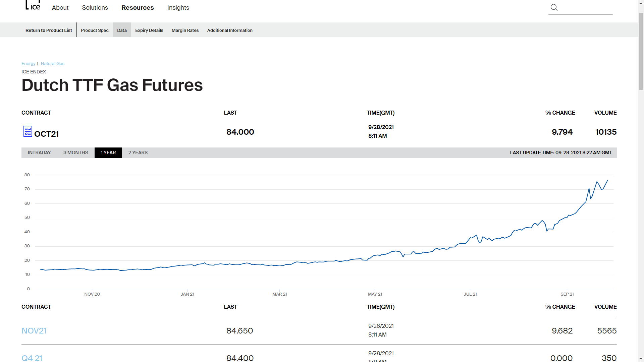
Task: Select the 3 Months chart range
Action: click(x=76, y=153)
